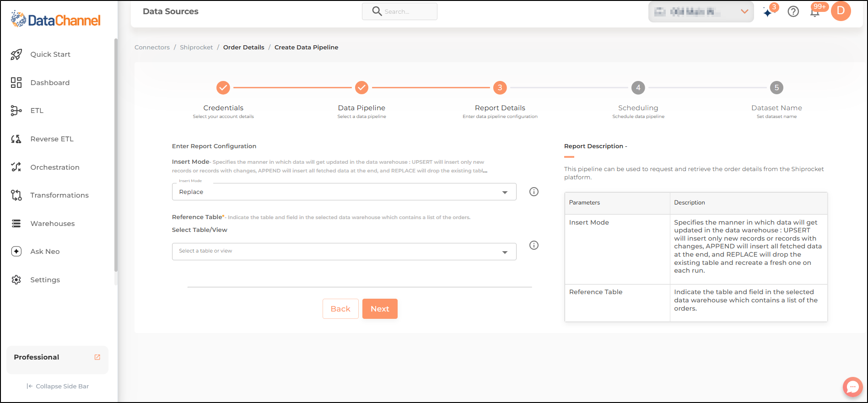Open the Select a table or view dropdown
This screenshot has height=403, width=868.
click(344, 252)
